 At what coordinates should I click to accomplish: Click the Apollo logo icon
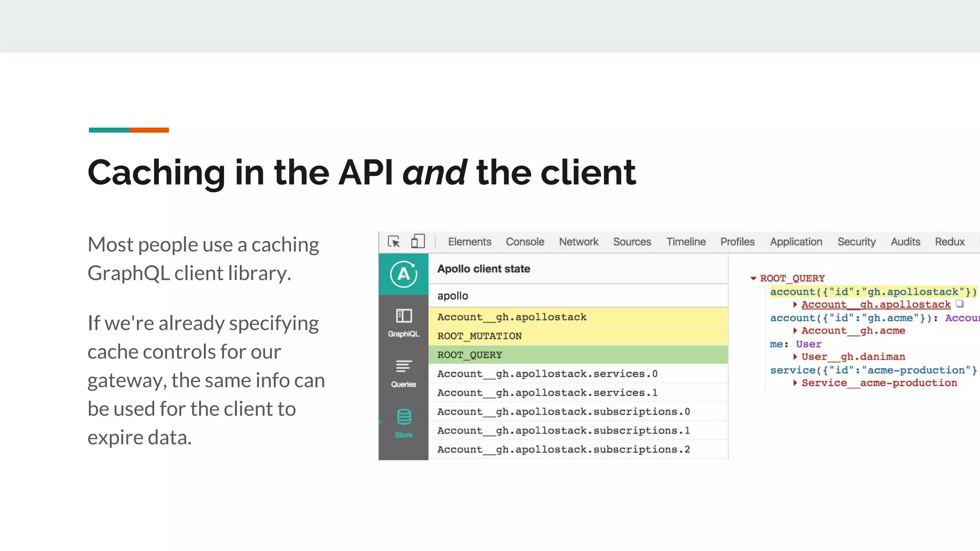point(403,274)
